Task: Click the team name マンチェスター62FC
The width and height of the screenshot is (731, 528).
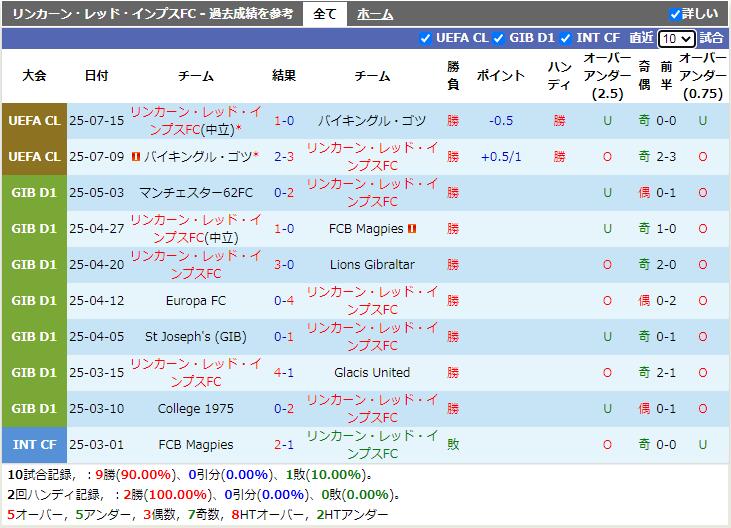Action: 196,192
